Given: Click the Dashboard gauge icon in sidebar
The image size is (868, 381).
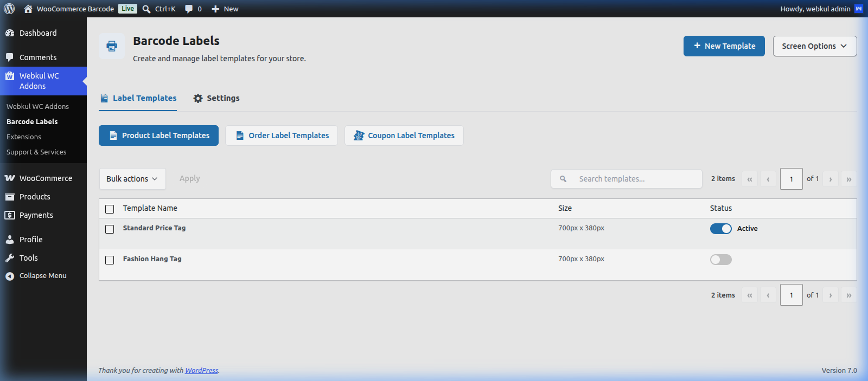Looking at the screenshot, I should pyautogui.click(x=10, y=33).
